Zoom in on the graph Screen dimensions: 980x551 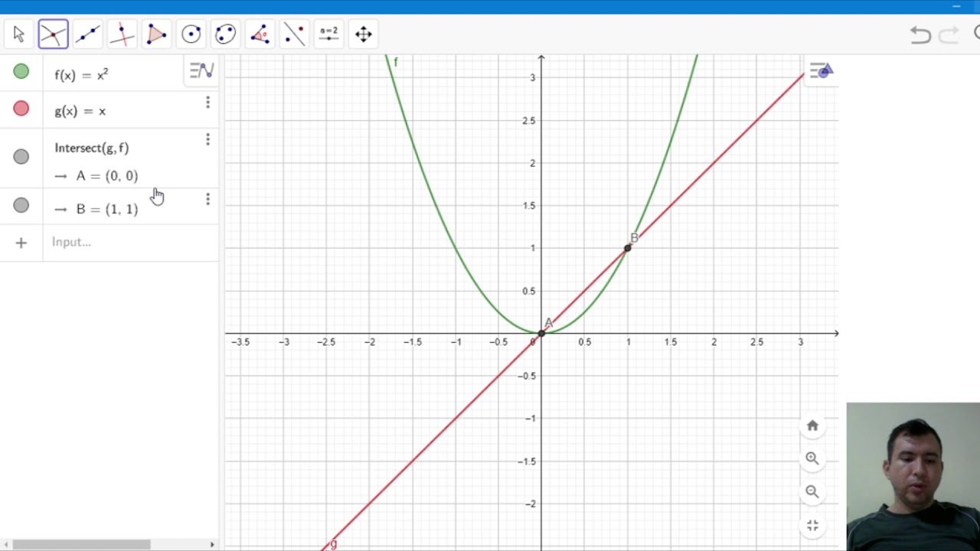[812, 458]
